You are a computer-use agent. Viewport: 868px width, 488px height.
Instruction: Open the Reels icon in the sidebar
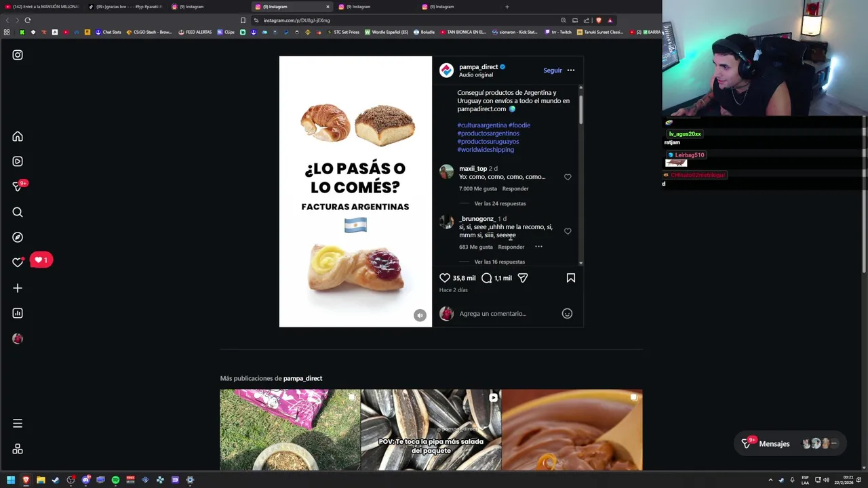point(18,161)
